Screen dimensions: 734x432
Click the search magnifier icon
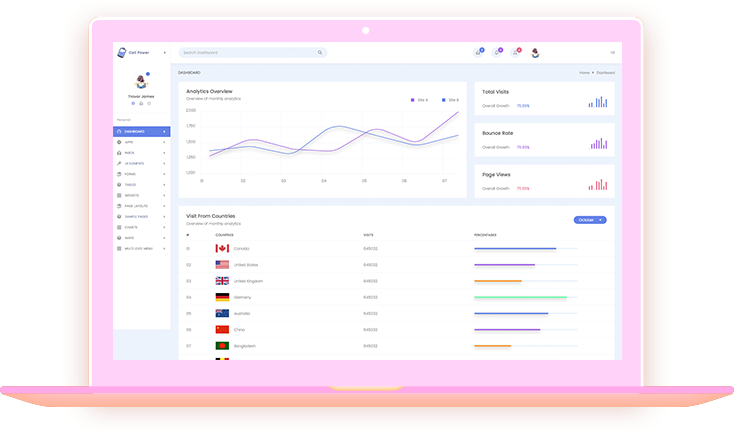[x=320, y=52]
